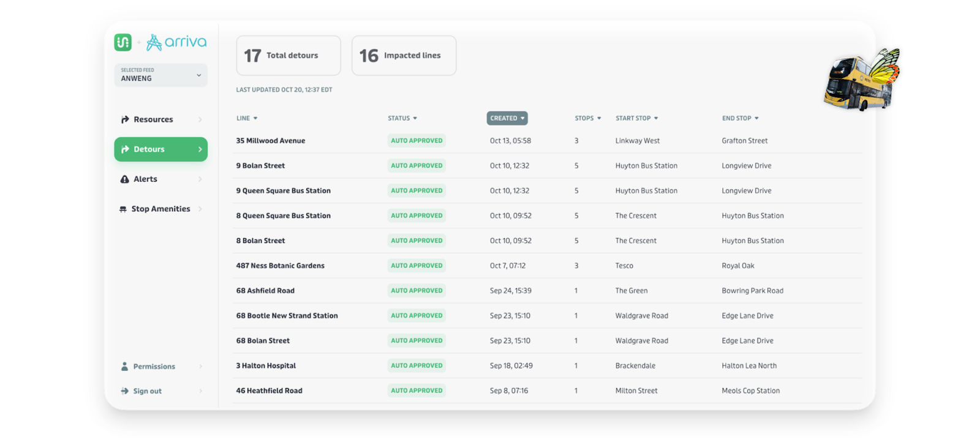
Task: Click the Arriva logo in sidebar
Action: coord(176,42)
